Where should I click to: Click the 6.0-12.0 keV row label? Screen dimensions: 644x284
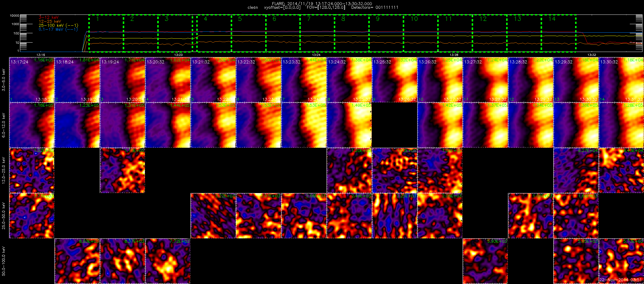(4, 125)
